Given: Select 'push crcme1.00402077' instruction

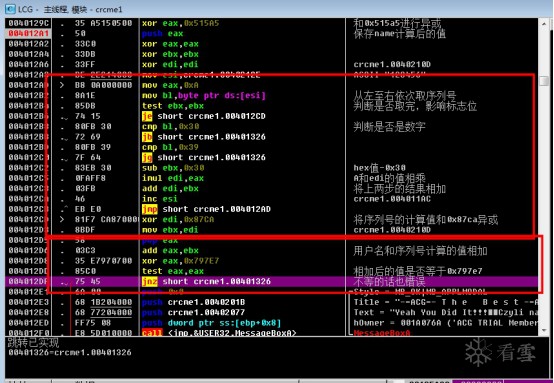Looking at the screenshot, I should point(194,312).
